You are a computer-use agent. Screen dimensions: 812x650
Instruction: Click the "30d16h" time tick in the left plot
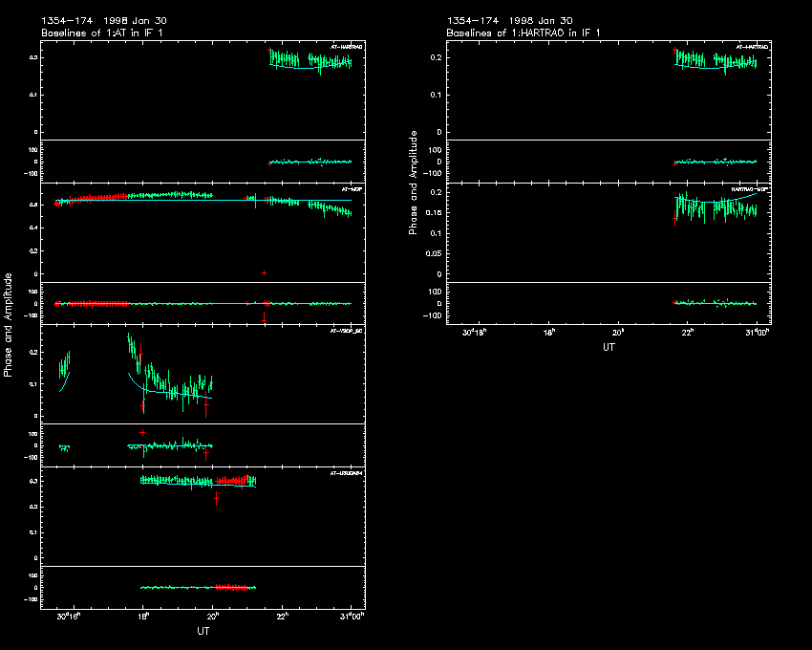(69, 617)
